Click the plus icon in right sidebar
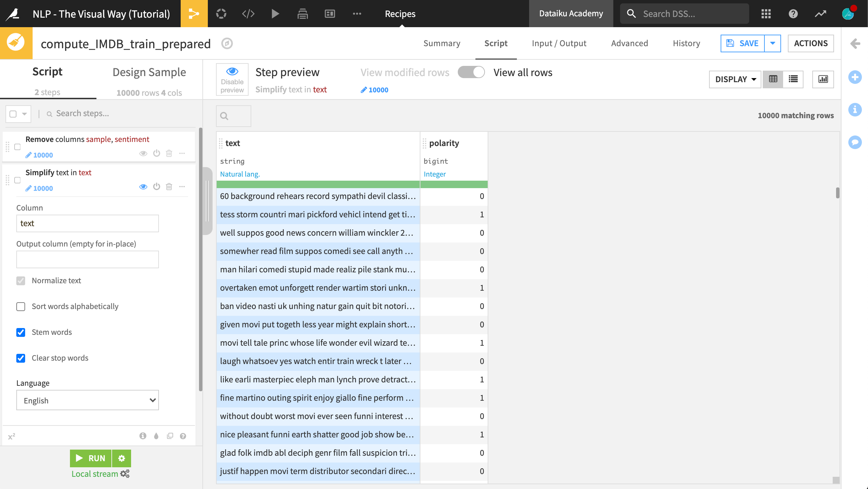The image size is (868, 489). [x=855, y=77]
